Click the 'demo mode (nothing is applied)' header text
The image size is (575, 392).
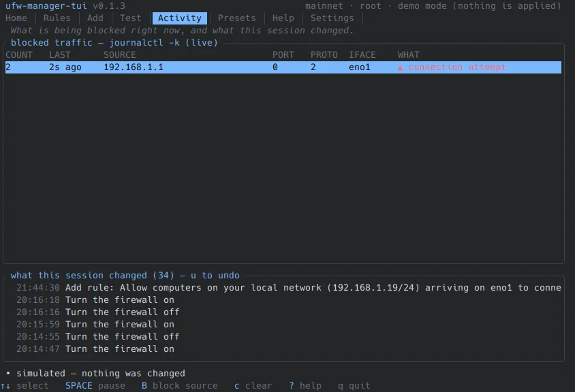tap(480, 6)
